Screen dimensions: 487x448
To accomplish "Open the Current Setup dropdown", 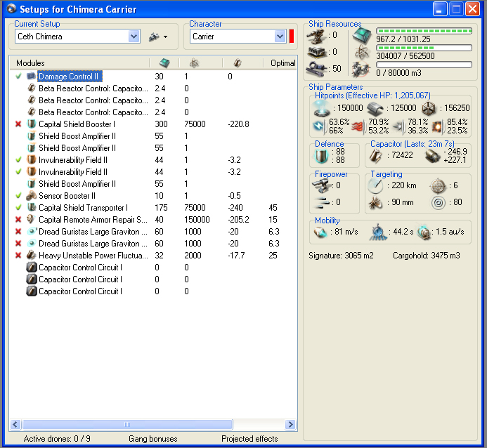I will 134,37.
